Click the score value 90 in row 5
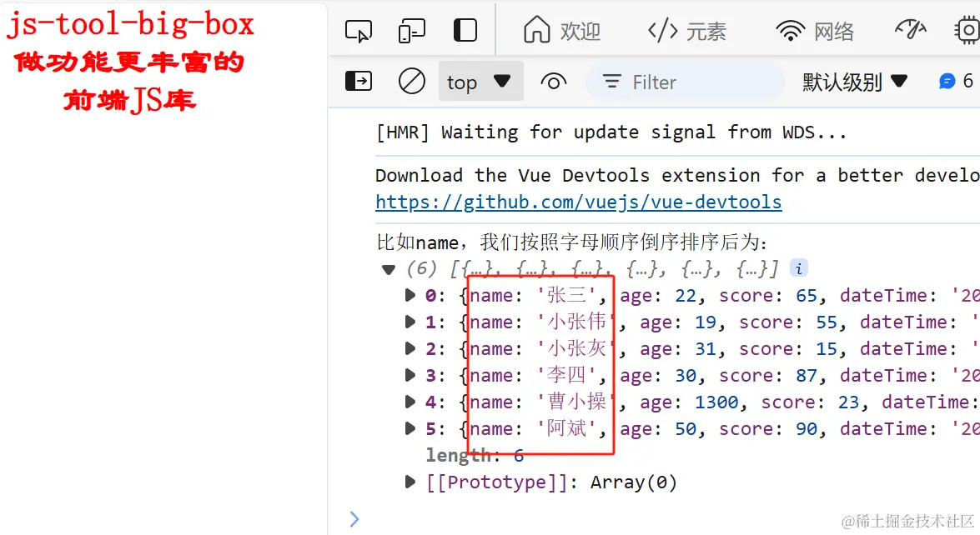980x535 pixels. click(807, 429)
